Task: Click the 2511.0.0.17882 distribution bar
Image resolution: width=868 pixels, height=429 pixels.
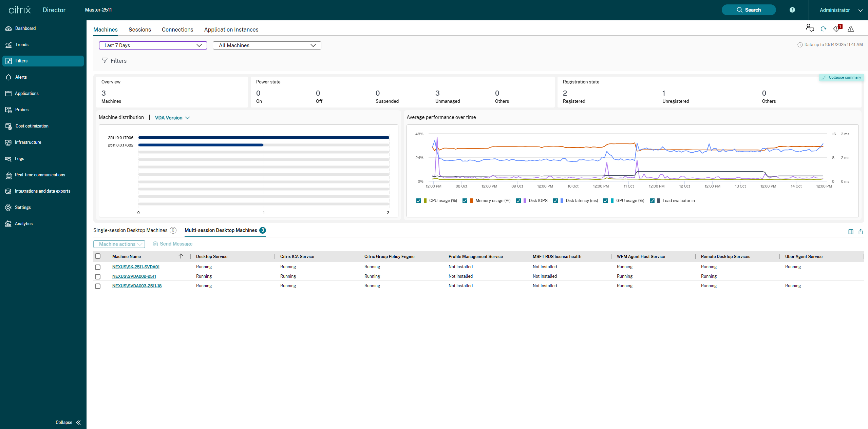Action: pos(201,145)
